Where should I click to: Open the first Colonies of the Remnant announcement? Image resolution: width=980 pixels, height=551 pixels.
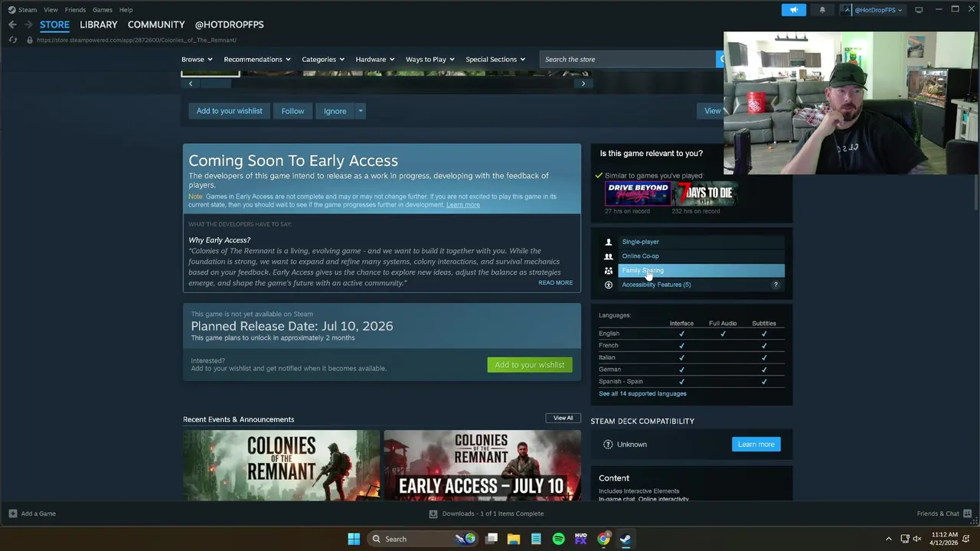(281, 465)
